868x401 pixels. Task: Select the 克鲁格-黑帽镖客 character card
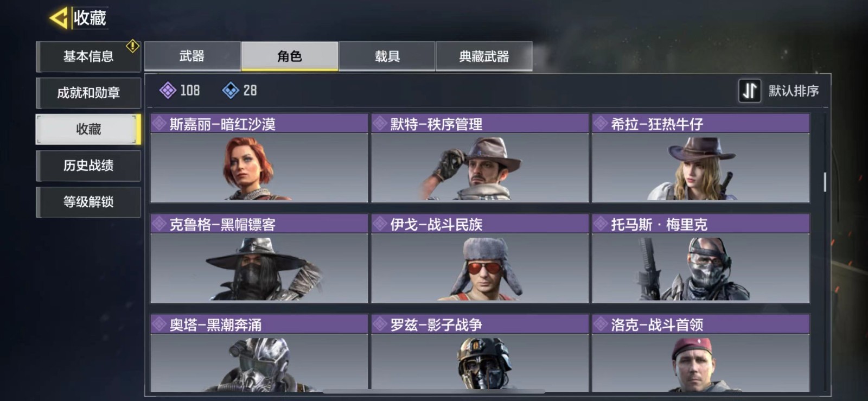pyautogui.click(x=259, y=258)
